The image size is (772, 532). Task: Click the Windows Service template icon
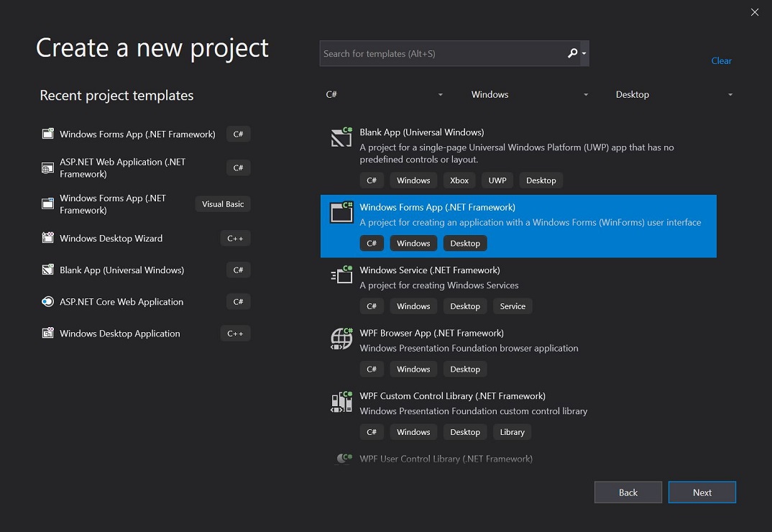341,275
